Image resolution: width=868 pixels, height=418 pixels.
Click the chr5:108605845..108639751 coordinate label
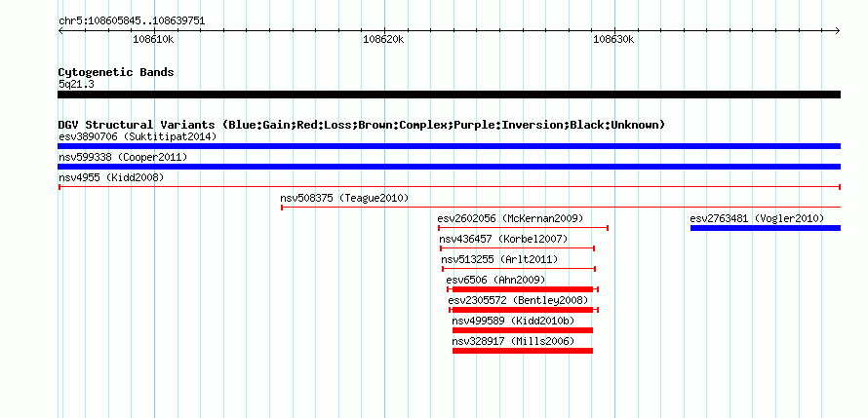point(132,21)
